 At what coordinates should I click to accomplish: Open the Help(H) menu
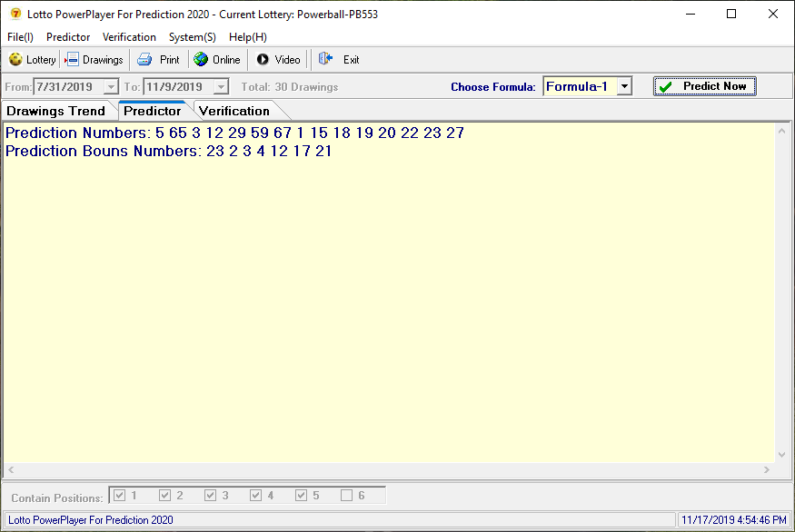(x=248, y=37)
